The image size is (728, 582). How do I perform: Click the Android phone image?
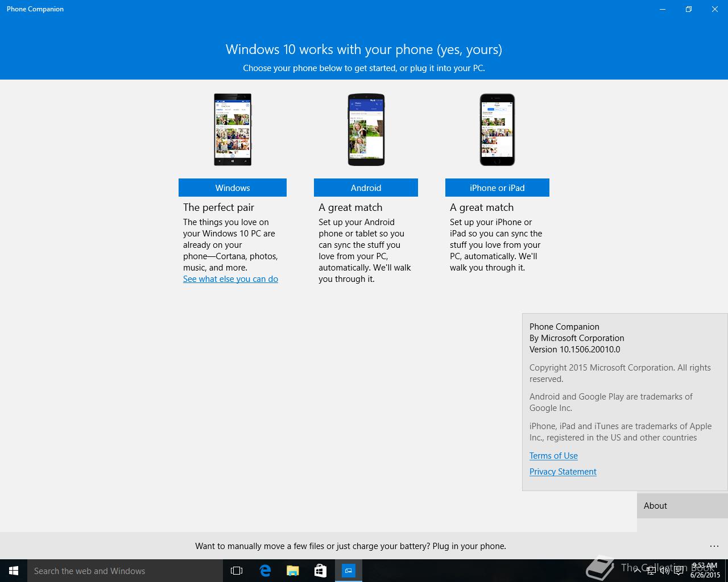pos(366,130)
